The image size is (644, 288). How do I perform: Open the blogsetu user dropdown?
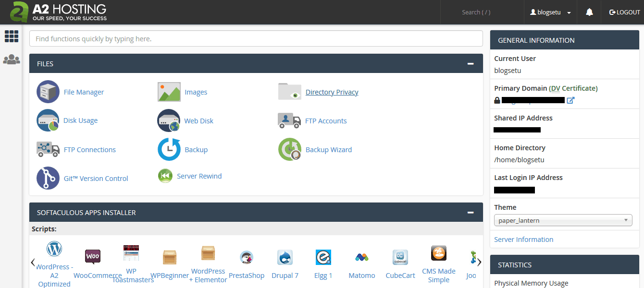click(x=550, y=12)
